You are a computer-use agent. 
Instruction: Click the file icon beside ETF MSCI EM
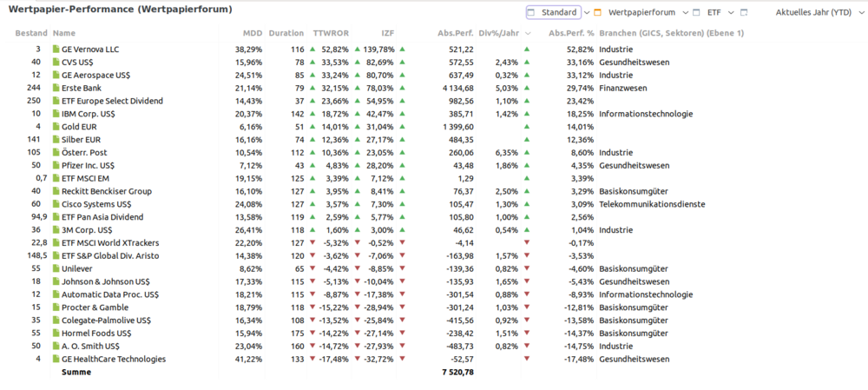coord(56,178)
